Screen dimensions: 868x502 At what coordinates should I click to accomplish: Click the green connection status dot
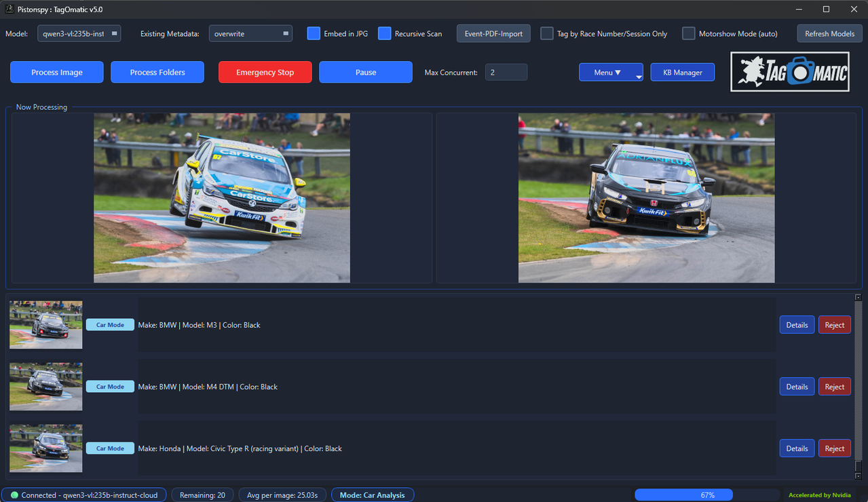click(x=14, y=495)
